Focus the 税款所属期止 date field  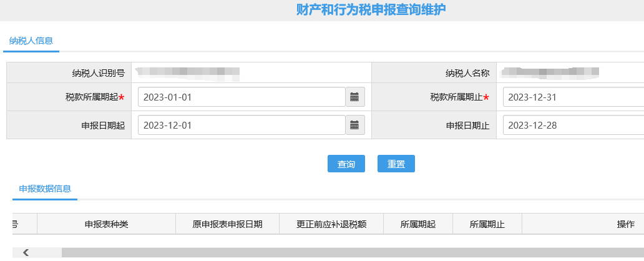point(573,97)
